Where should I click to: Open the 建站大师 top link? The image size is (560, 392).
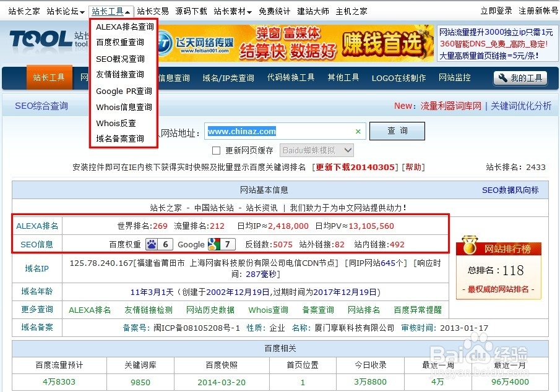(x=313, y=11)
